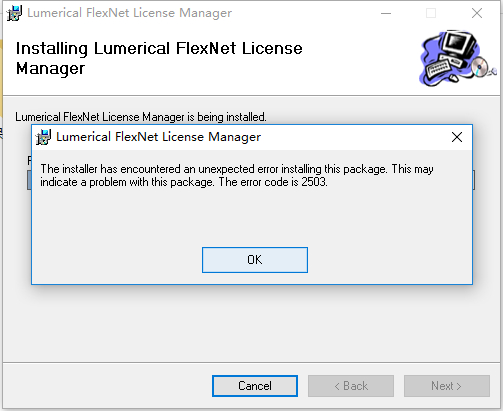Image resolution: width=503 pixels, height=411 pixels.
Task: Click the computer monitor in the banner artwork
Action: 458,45
